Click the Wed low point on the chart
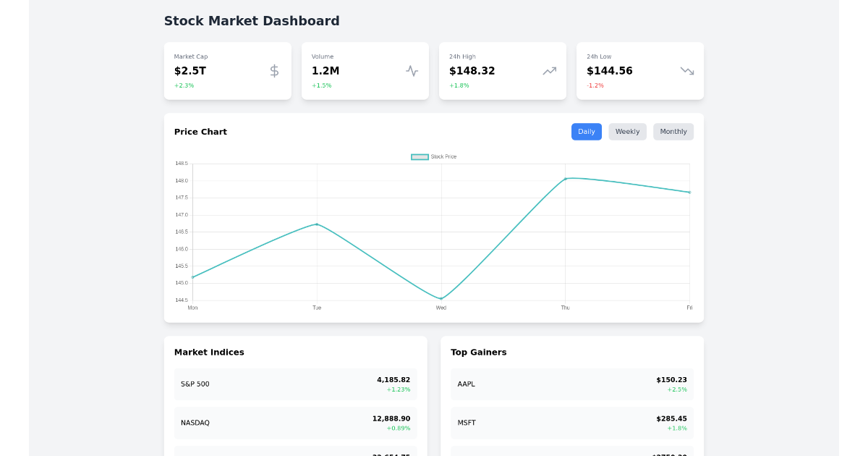The height and width of the screenshot is (456, 868). 441,297
